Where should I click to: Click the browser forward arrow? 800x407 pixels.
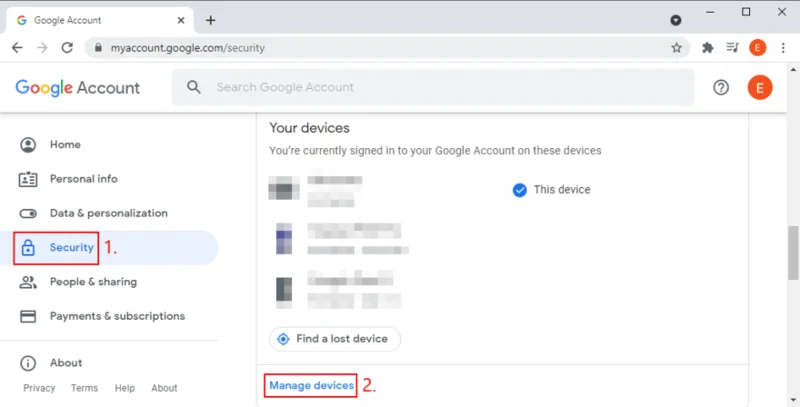[42, 47]
